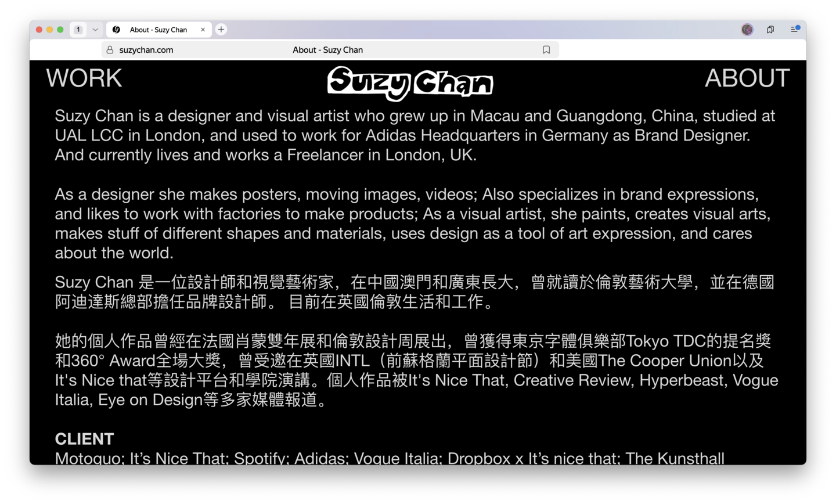Click the site security lock icon

[110, 50]
